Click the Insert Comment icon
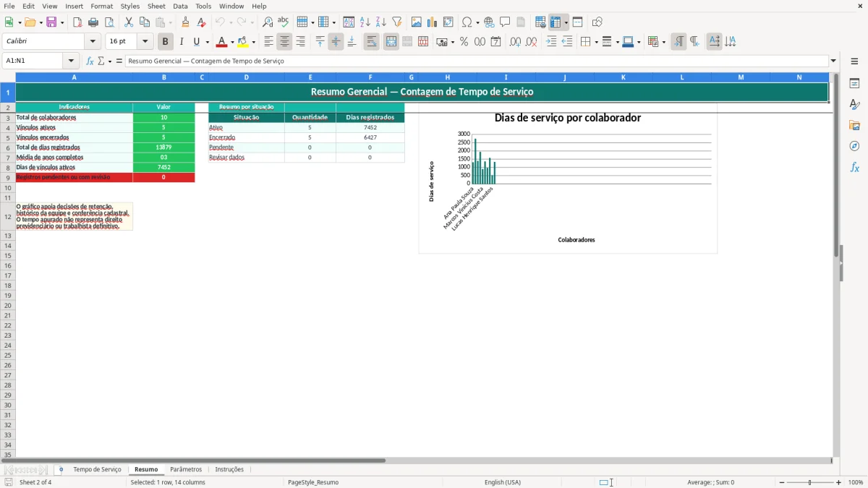This screenshot has width=868, height=488. pyautogui.click(x=506, y=22)
